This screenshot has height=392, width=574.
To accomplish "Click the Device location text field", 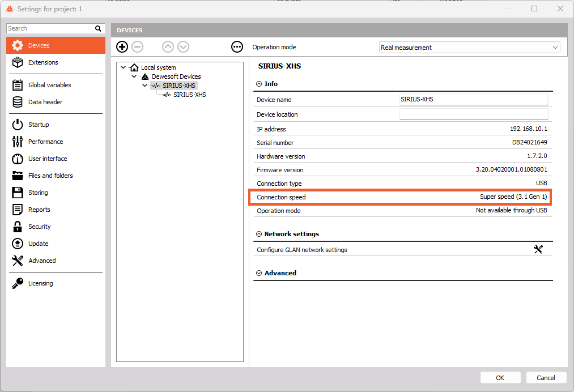I will (x=474, y=114).
